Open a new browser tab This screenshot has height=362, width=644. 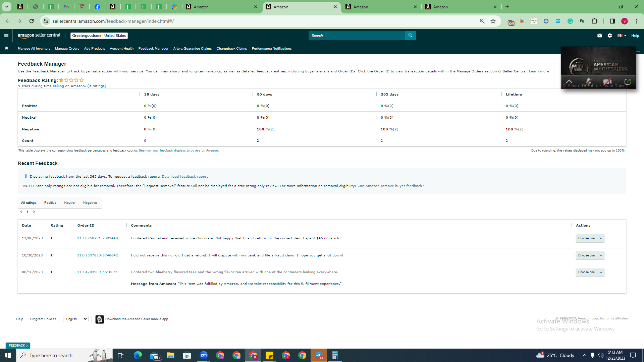coord(507,7)
